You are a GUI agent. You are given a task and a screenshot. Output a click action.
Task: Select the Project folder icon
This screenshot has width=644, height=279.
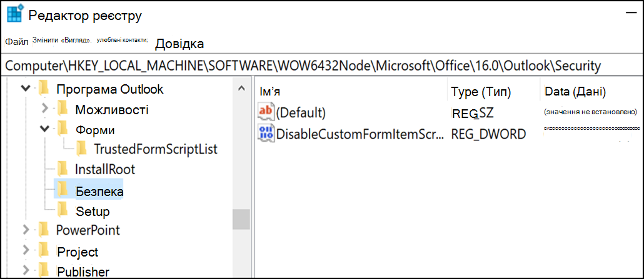point(43,250)
